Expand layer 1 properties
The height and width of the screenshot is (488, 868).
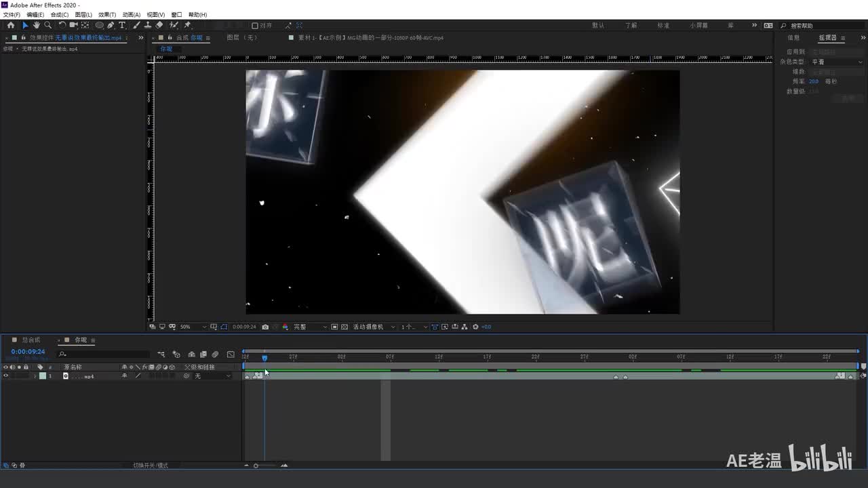coord(35,376)
